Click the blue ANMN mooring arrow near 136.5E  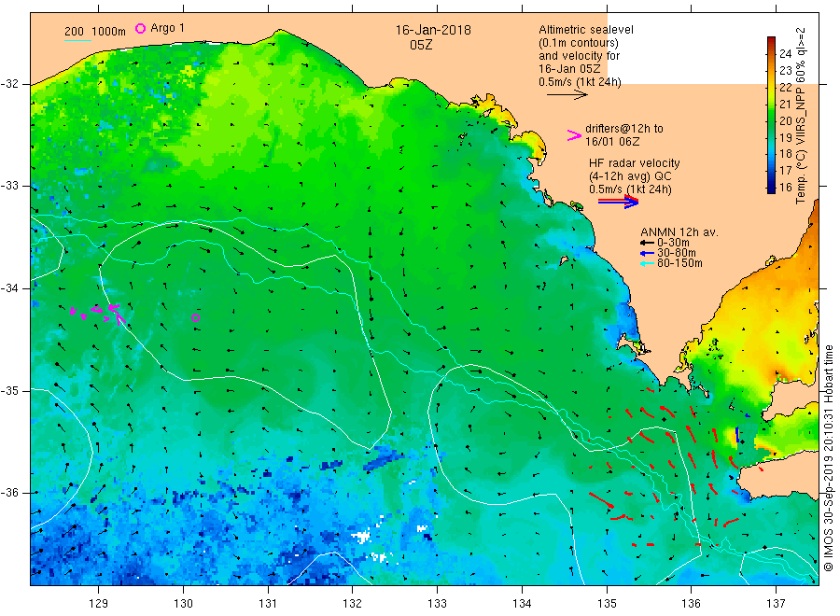point(737,434)
